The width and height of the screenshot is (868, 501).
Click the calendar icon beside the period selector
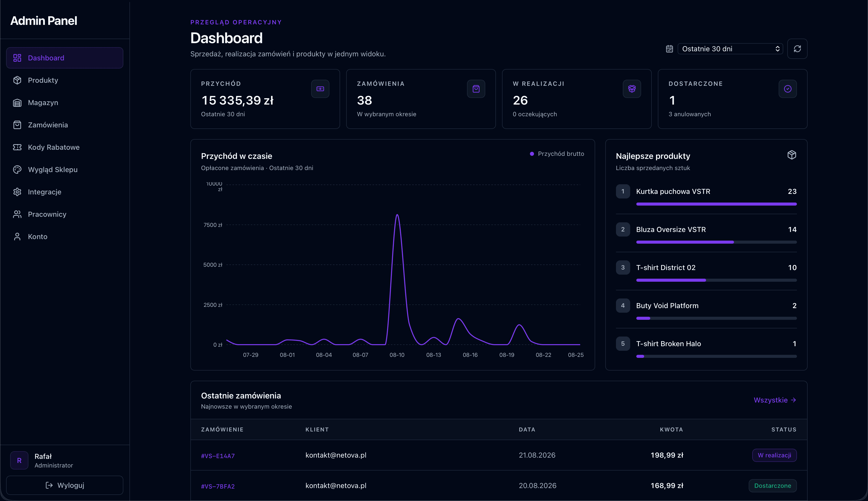pos(669,49)
